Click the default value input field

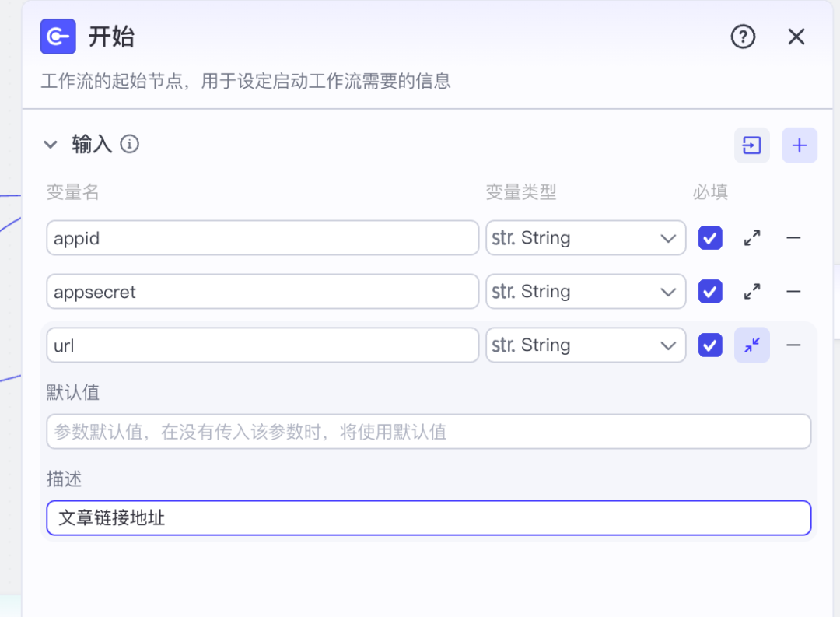[x=429, y=432]
